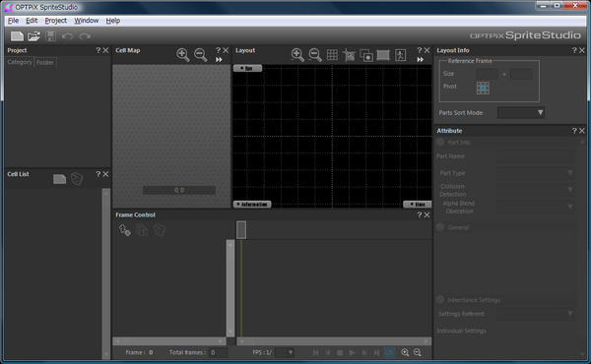Toggle the grid icon in Layout
This screenshot has width=591, height=364.
[x=332, y=55]
